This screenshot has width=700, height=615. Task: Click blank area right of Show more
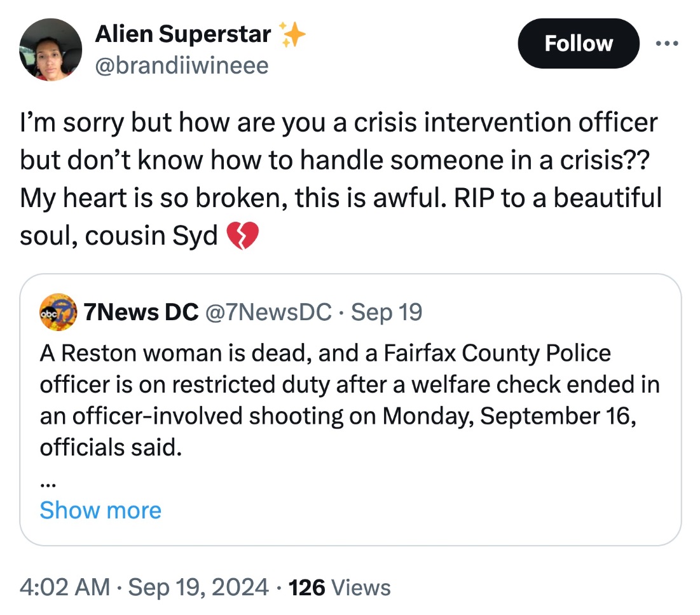click(x=413, y=510)
